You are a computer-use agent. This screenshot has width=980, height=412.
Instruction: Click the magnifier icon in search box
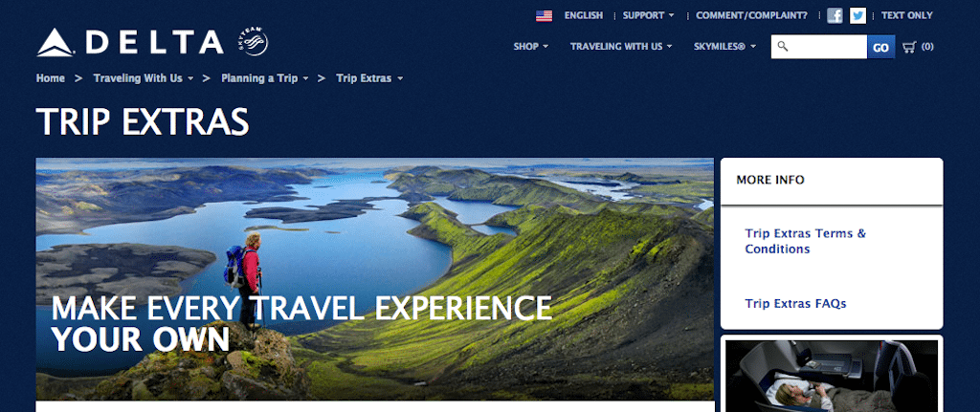(783, 46)
